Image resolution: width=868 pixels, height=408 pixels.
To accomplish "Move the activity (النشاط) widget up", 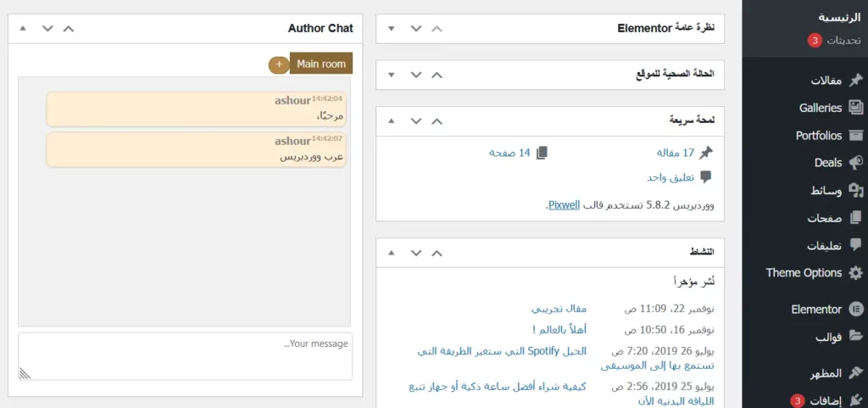I will click(437, 253).
